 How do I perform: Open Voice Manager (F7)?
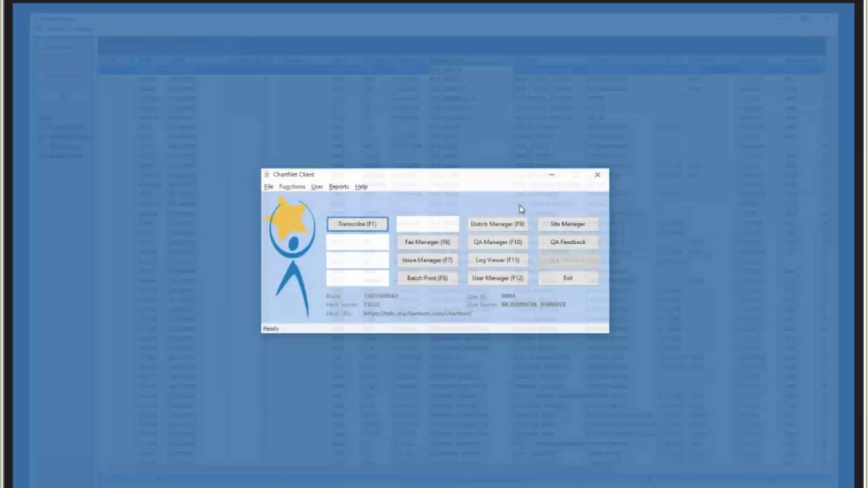coord(427,260)
